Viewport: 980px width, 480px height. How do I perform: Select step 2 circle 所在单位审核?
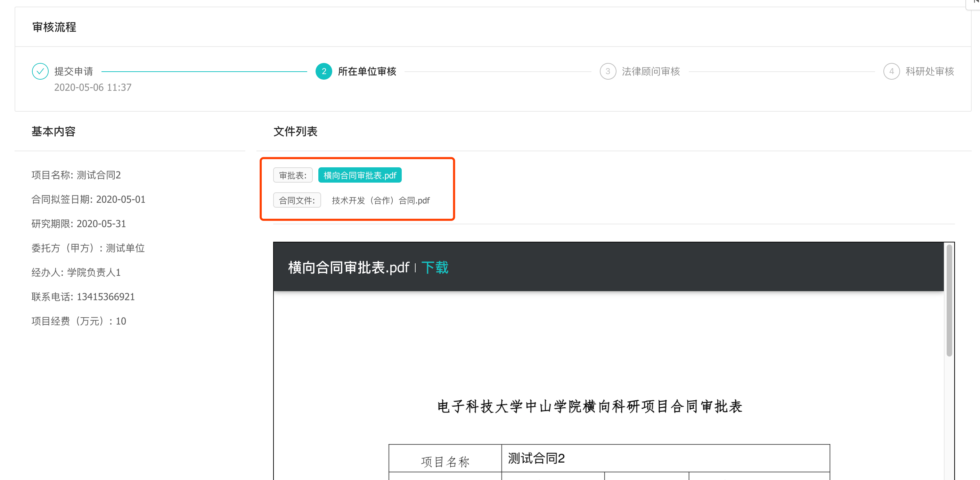(x=324, y=71)
